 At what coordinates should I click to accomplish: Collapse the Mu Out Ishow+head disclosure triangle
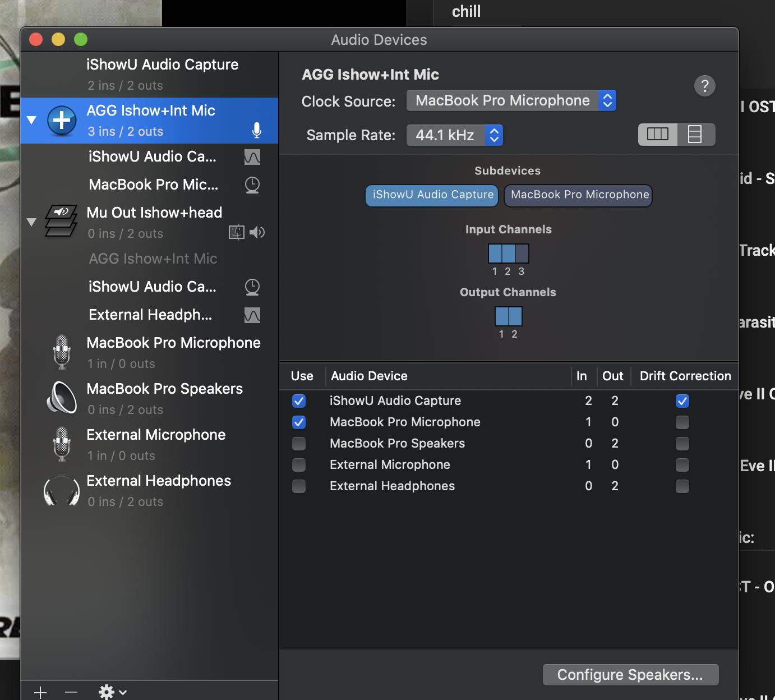coord(31,222)
